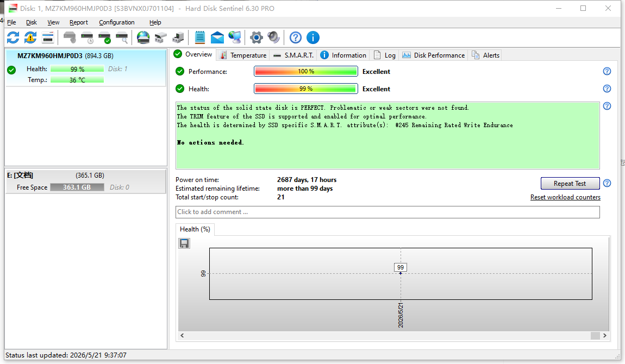Click the blue info circle toolbar icon

(313, 37)
